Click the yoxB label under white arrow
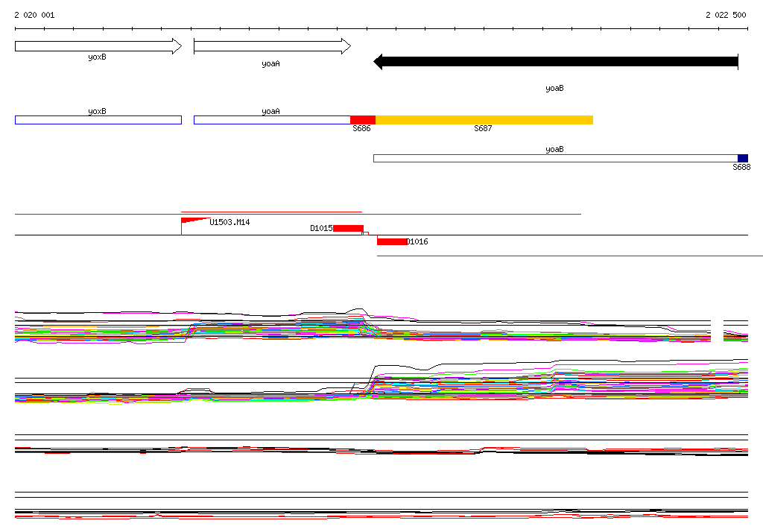The width and height of the screenshot is (763, 532). tap(98, 57)
